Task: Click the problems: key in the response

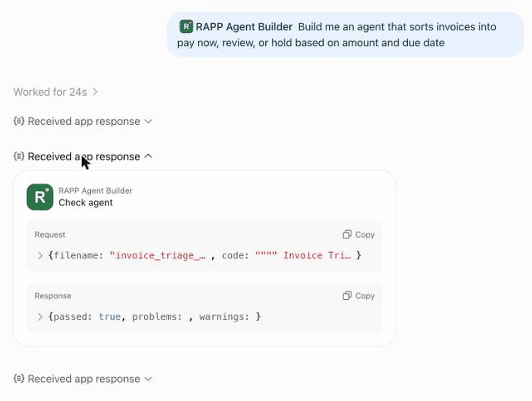Action: click(x=157, y=317)
